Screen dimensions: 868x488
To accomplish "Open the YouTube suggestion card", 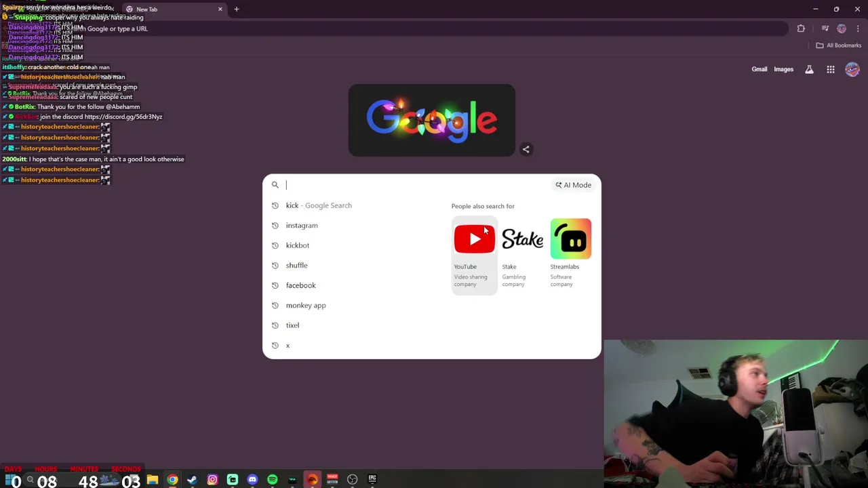I will (474, 255).
